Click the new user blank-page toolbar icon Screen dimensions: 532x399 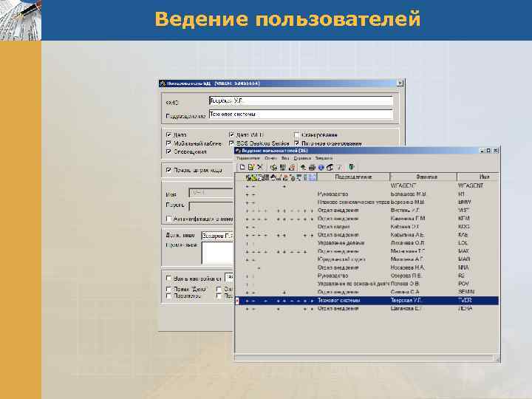pos(242,167)
